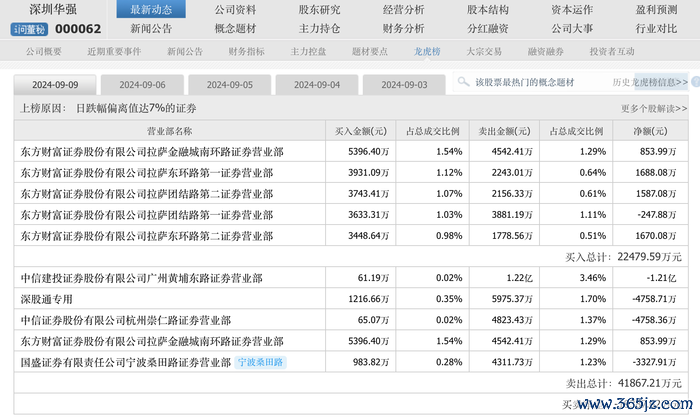Click 中信建投证券广州黄埔东路营业部 row name

tap(141, 278)
